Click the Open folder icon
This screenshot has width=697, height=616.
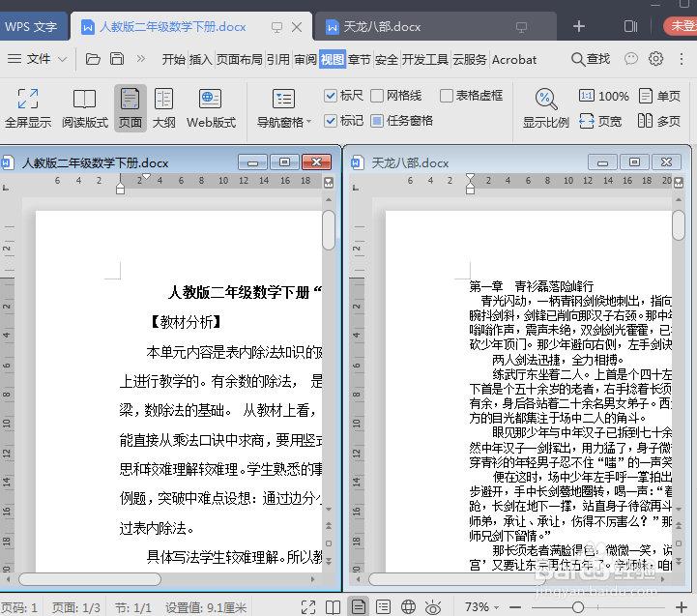(93, 59)
